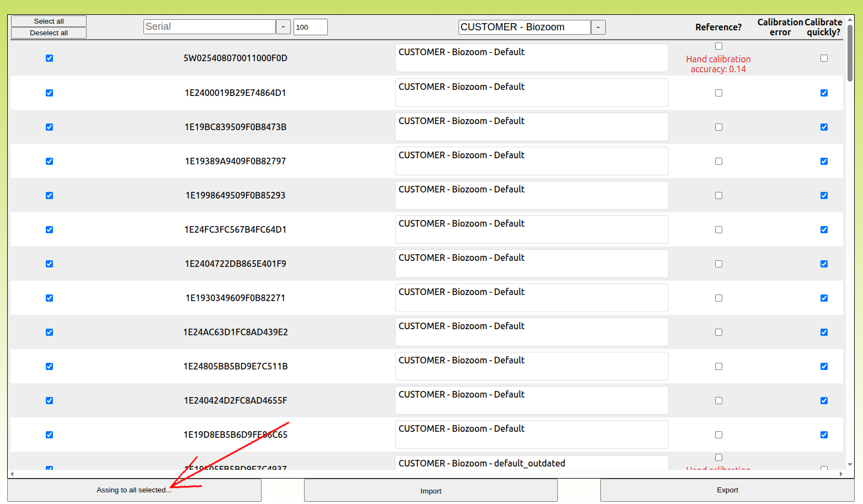Click the Import button
This screenshot has width=863, height=504.
(430, 491)
